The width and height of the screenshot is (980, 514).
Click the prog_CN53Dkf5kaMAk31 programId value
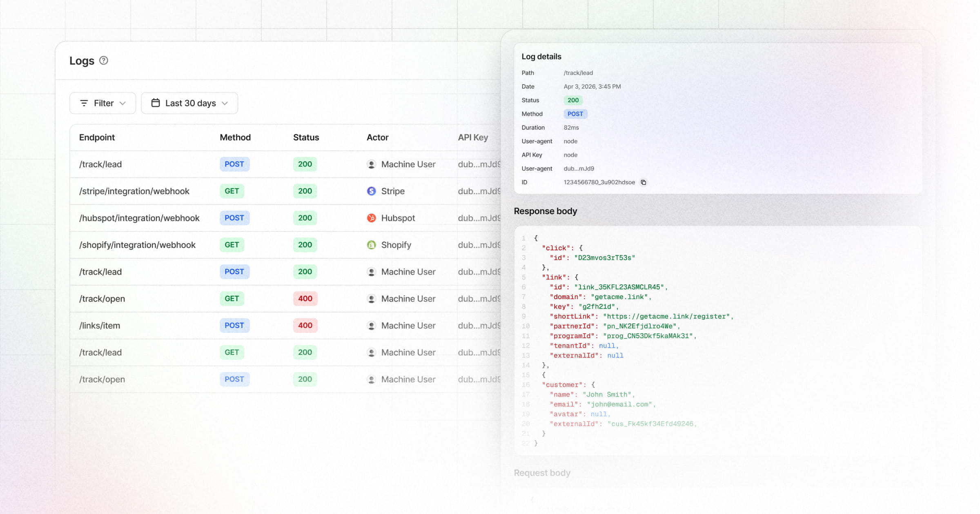click(x=648, y=336)
